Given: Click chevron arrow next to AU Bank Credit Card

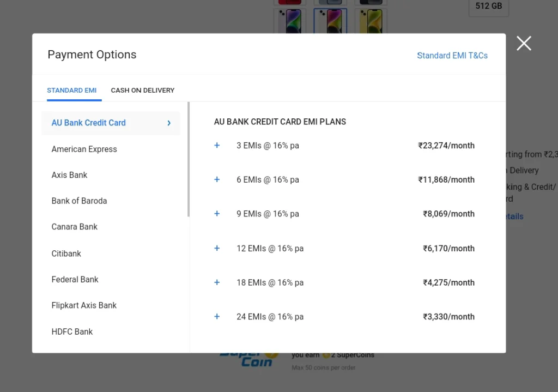Looking at the screenshot, I should tap(169, 123).
